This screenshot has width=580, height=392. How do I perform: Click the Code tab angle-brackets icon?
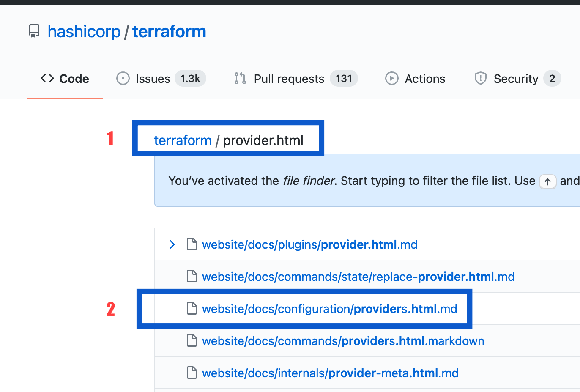pos(47,79)
